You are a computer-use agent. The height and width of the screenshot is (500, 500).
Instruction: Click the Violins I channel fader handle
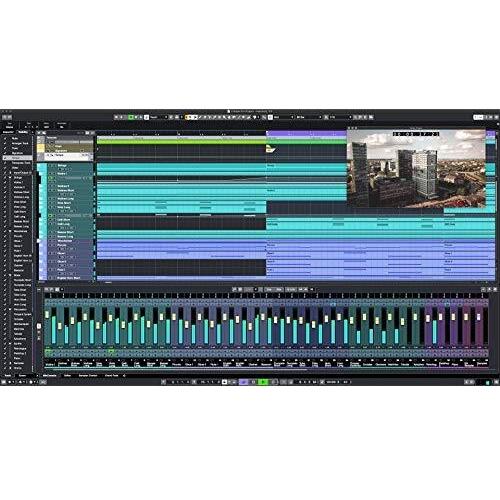pyautogui.click(x=47, y=315)
